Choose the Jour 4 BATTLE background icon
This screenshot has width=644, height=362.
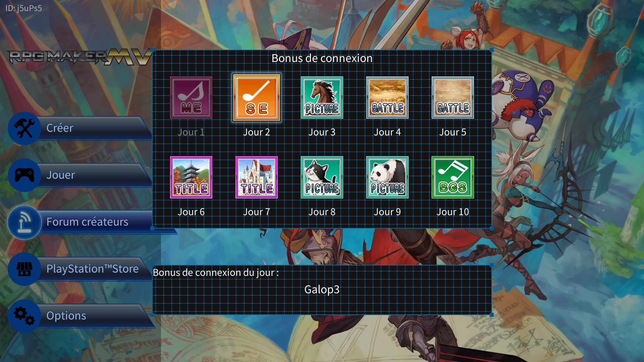[387, 98]
